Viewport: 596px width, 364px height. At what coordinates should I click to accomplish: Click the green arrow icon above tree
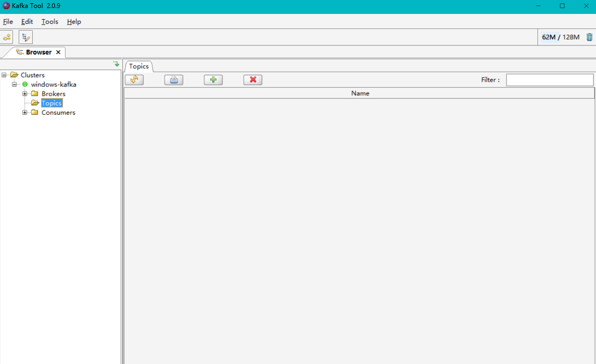tap(116, 64)
